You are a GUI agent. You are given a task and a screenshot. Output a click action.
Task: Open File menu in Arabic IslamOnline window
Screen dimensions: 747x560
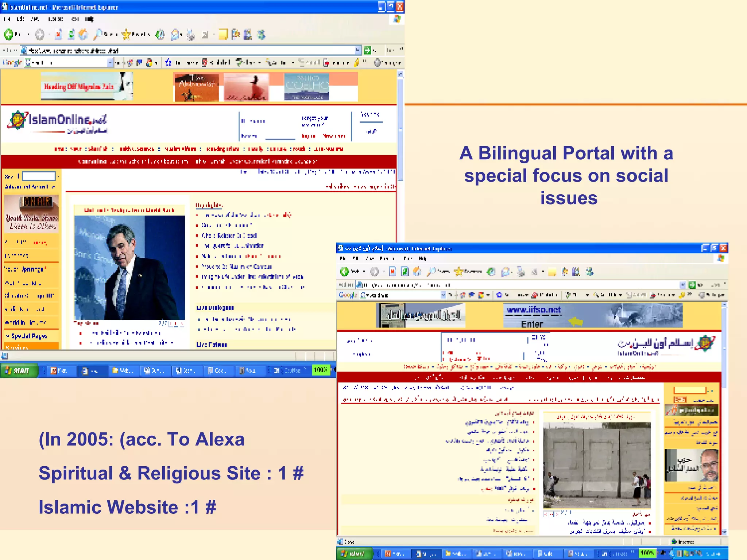point(343,258)
